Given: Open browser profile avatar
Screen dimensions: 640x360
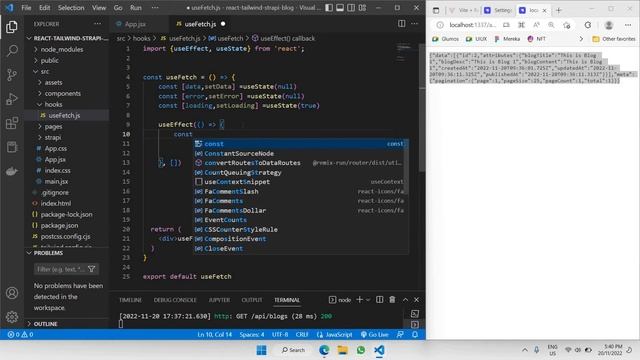Looking at the screenshot, I should 609,25.
